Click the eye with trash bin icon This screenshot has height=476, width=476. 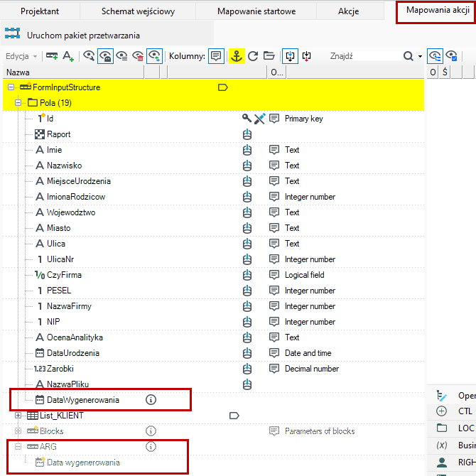click(x=138, y=56)
